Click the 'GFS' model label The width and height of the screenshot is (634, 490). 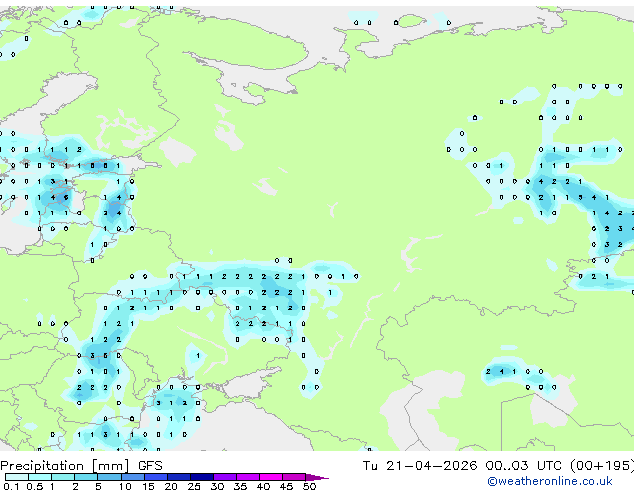click(150, 466)
